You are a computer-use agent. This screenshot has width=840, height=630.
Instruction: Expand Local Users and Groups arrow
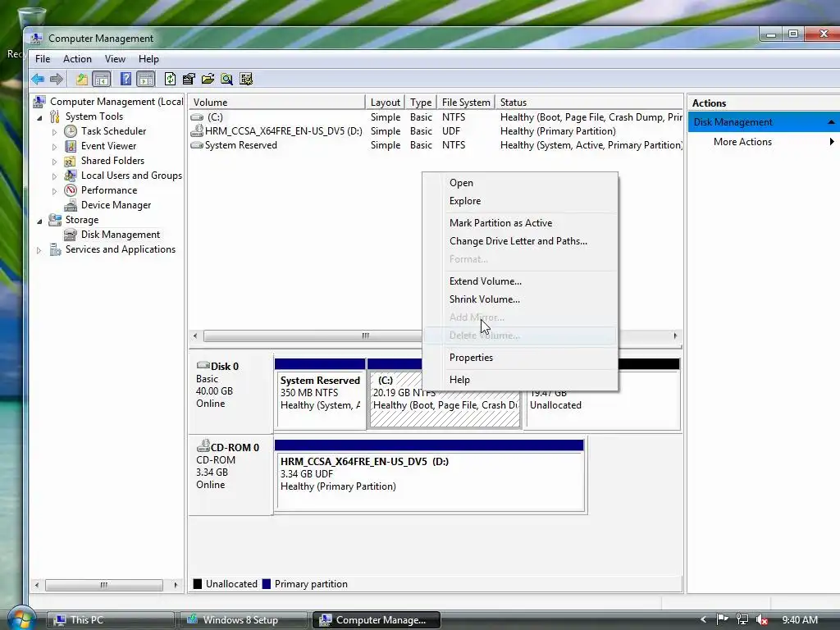54,176
